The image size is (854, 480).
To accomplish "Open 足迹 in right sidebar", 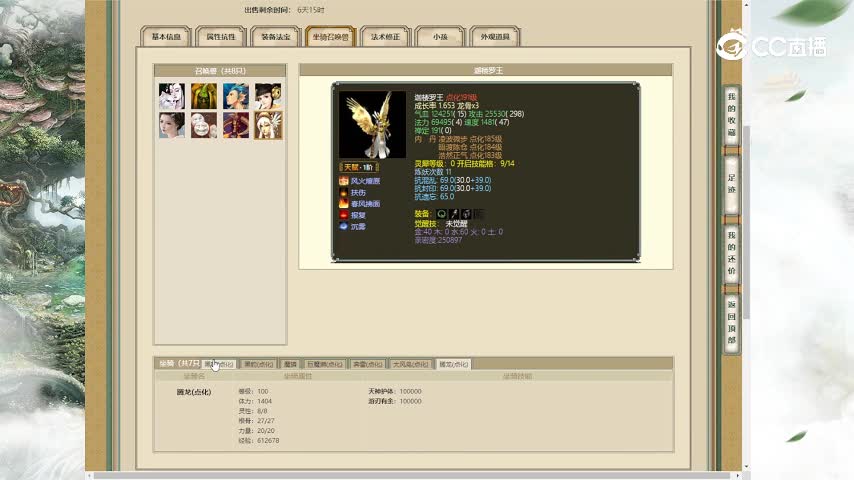I will (x=731, y=184).
